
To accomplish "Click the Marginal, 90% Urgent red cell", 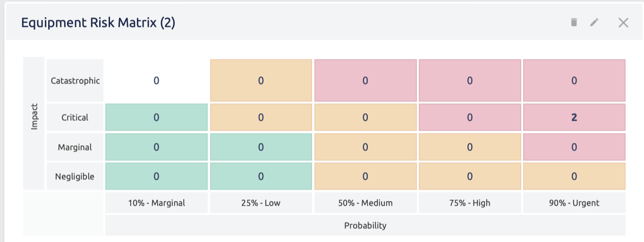I will coord(574,147).
